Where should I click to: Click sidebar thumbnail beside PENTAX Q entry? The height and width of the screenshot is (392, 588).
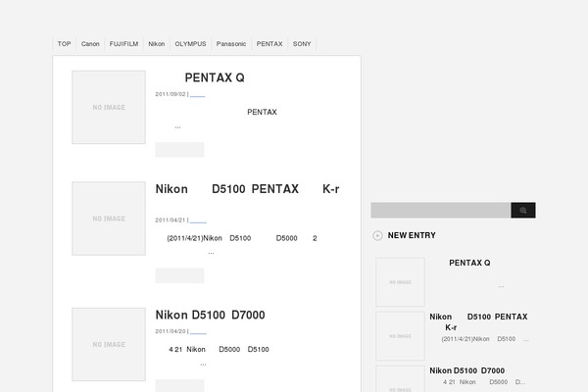pos(400,282)
